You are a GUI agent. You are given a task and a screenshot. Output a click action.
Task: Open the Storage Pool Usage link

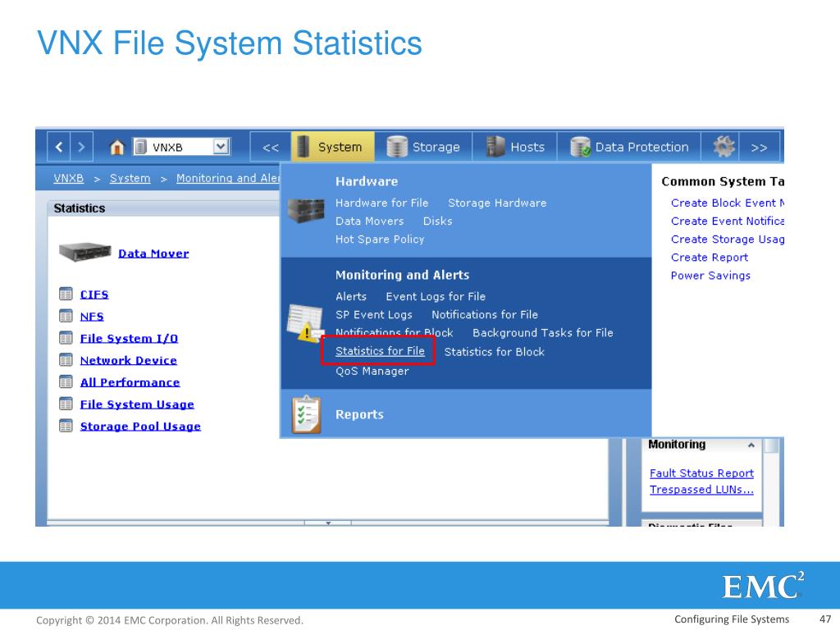click(140, 427)
